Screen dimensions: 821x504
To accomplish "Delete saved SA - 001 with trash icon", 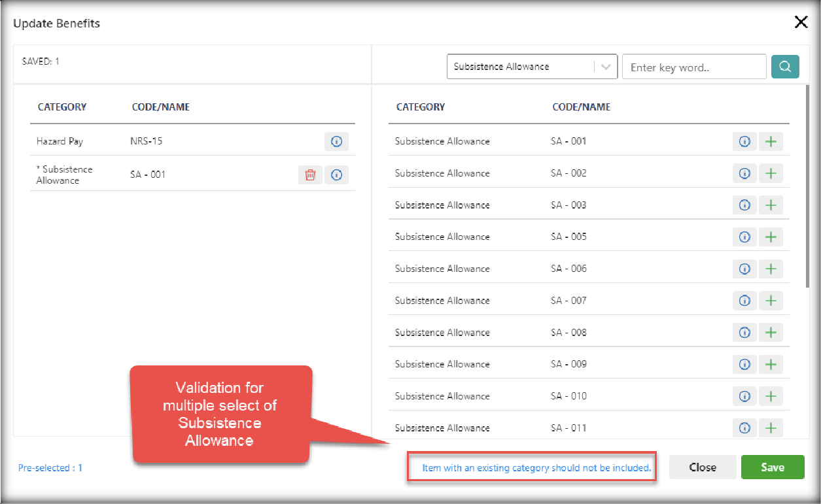I will tap(311, 175).
